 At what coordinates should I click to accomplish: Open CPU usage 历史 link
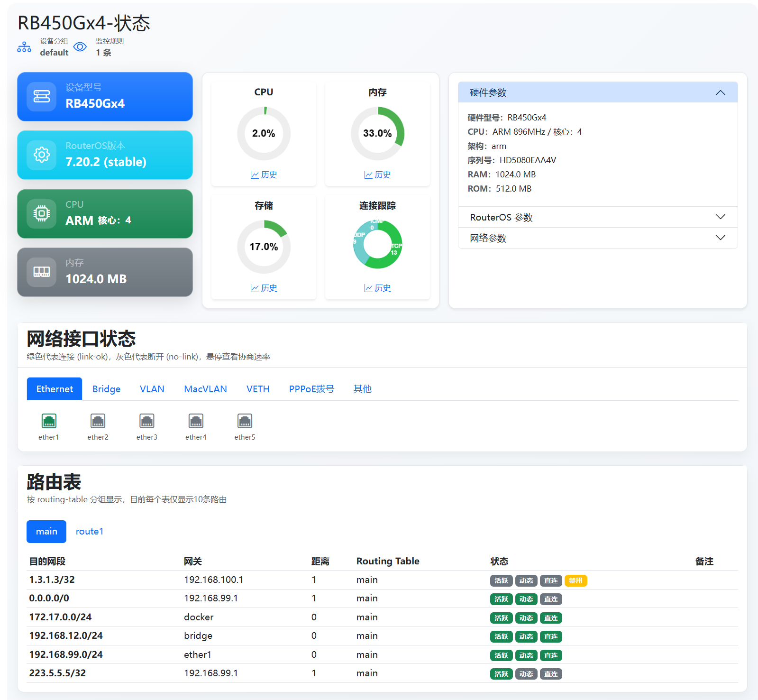point(264,175)
